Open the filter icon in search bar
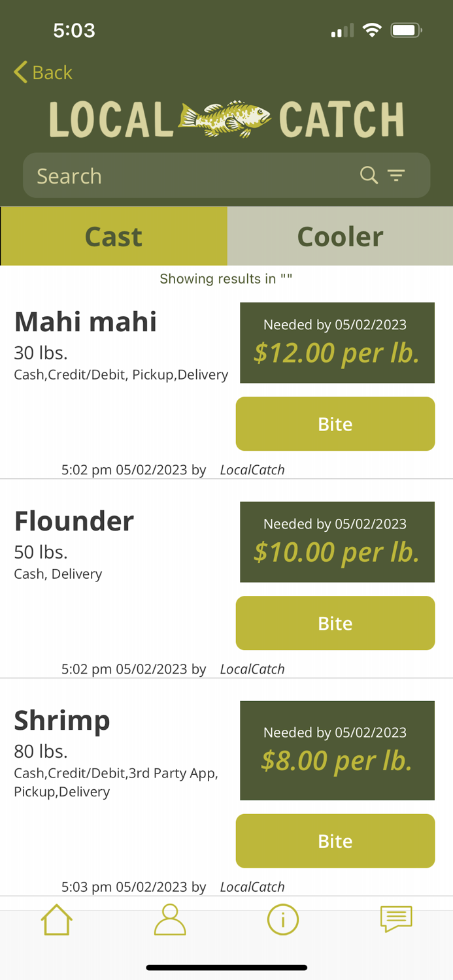The width and height of the screenshot is (453, 980). [x=397, y=175]
